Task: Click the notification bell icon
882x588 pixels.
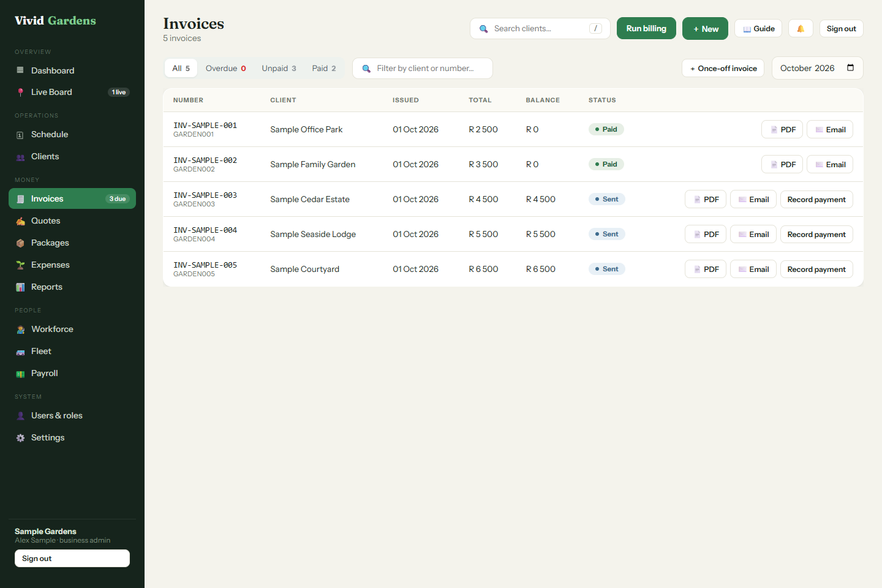Action: tap(801, 29)
